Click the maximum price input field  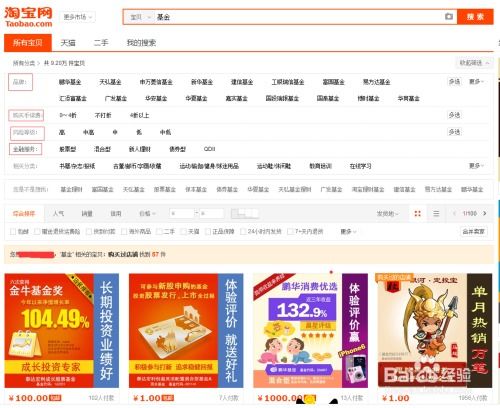click(x=211, y=213)
